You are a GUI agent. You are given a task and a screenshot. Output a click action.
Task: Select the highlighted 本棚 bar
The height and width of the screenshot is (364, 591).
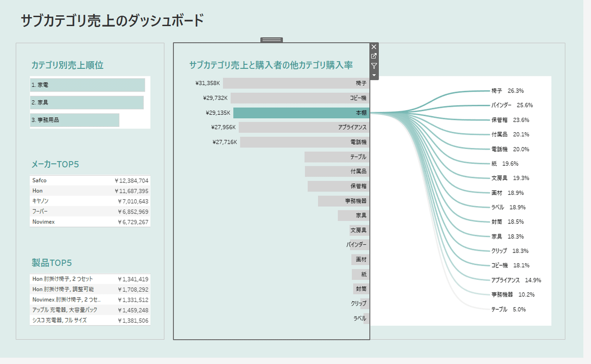point(301,113)
